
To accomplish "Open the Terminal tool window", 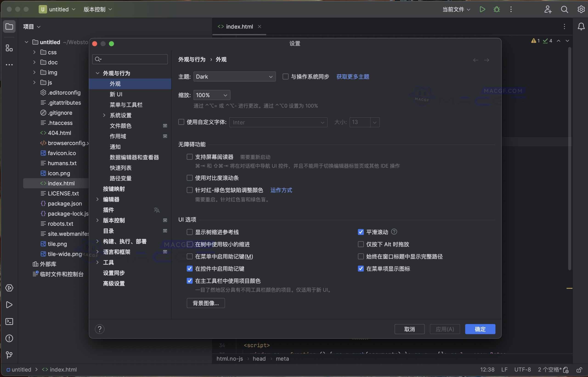I will (9, 321).
